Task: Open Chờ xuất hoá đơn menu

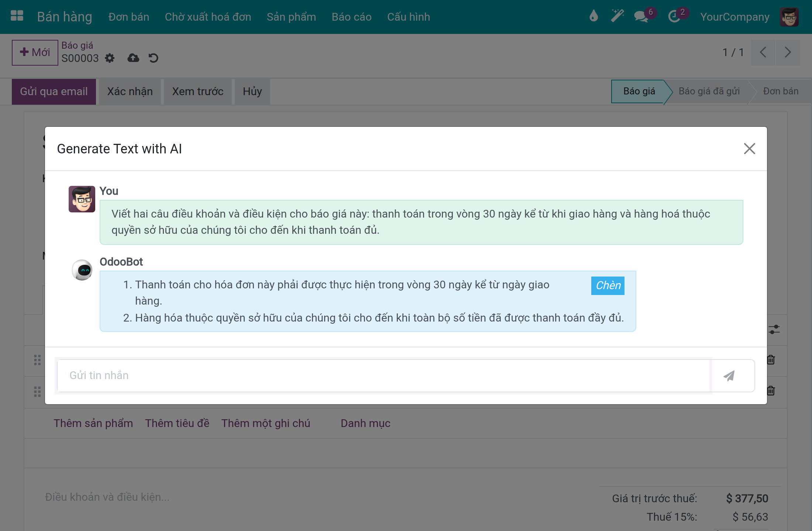Action: [x=208, y=17]
